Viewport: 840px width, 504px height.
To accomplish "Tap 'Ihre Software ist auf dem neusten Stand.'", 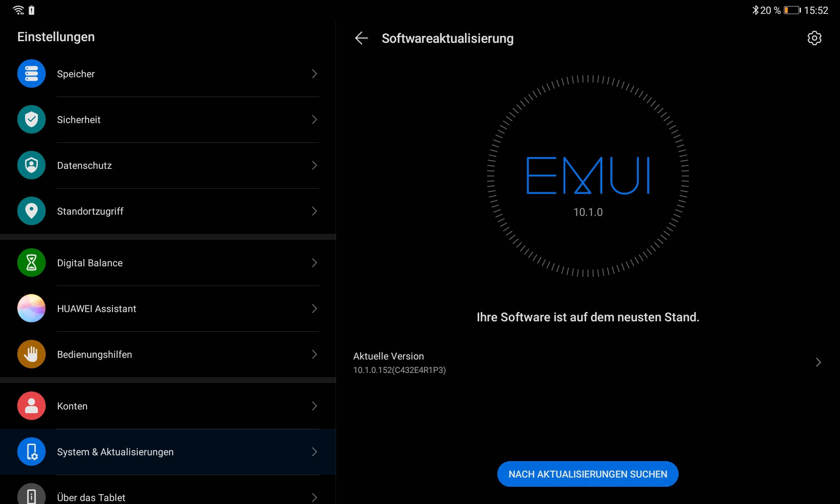I will point(588,317).
